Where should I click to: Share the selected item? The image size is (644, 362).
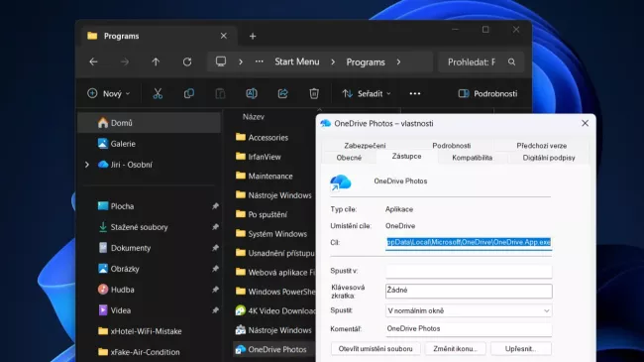(x=282, y=94)
